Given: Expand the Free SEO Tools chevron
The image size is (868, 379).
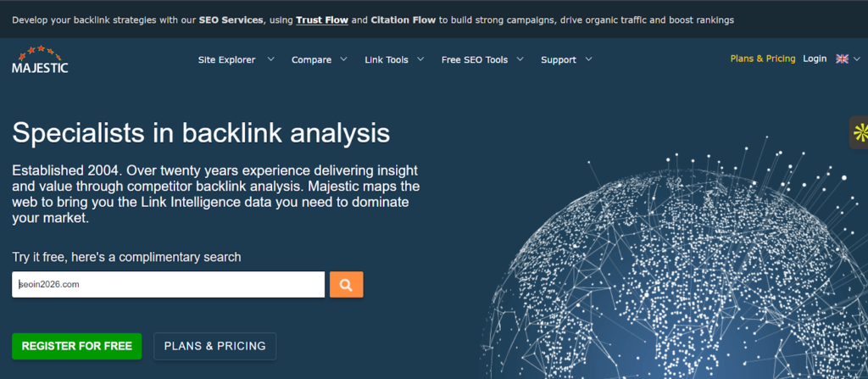Looking at the screenshot, I should 520,59.
